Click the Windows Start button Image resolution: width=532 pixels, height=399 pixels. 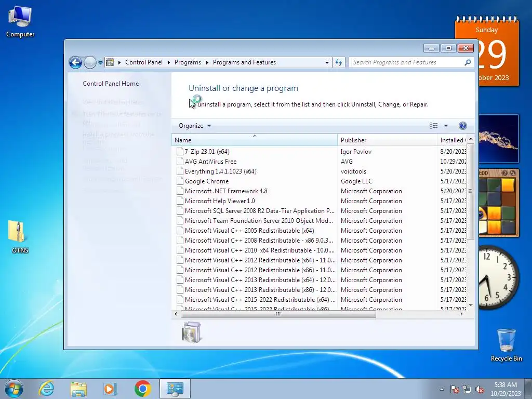(14, 389)
